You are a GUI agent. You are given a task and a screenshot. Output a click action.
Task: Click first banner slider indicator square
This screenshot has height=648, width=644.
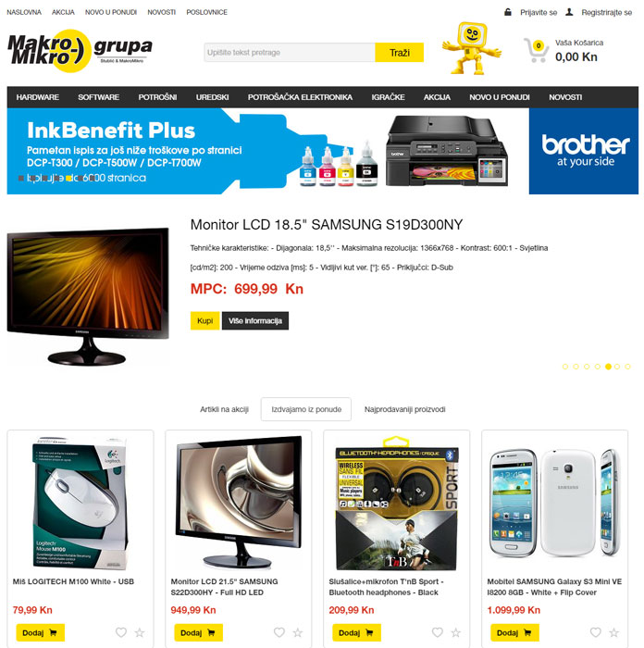(x=21, y=178)
